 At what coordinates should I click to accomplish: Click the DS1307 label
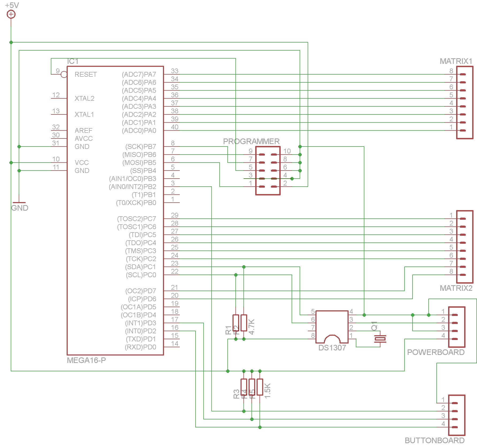(332, 348)
